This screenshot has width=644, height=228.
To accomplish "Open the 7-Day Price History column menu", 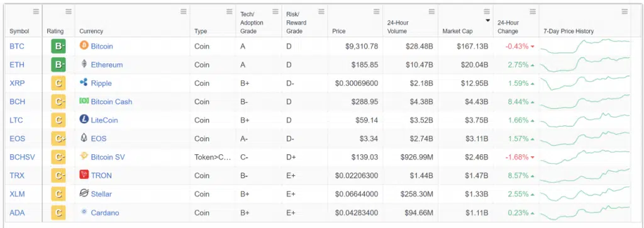I will 625,11.
